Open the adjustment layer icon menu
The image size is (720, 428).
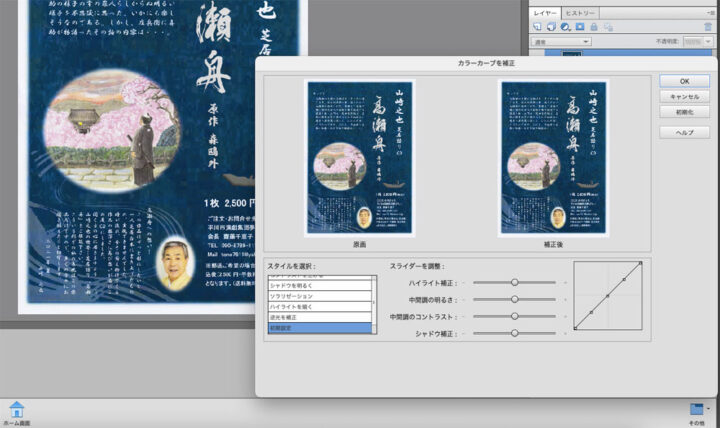point(563,26)
